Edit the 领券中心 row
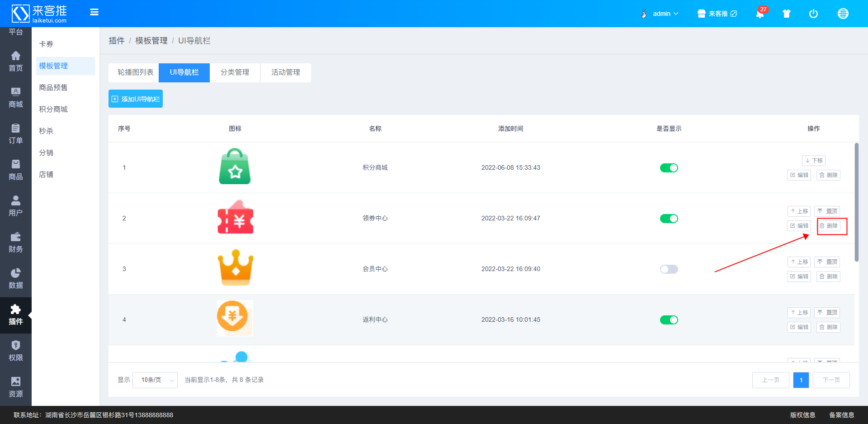Image resolution: width=868 pixels, height=424 pixels. point(799,226)
